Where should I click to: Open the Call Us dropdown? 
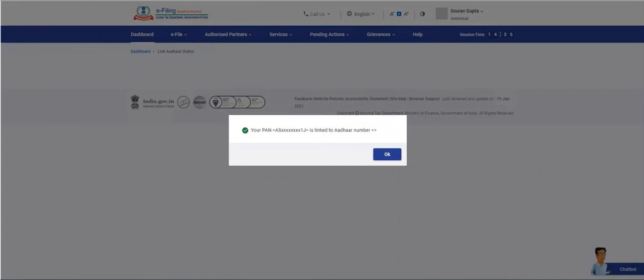[317, 14]
